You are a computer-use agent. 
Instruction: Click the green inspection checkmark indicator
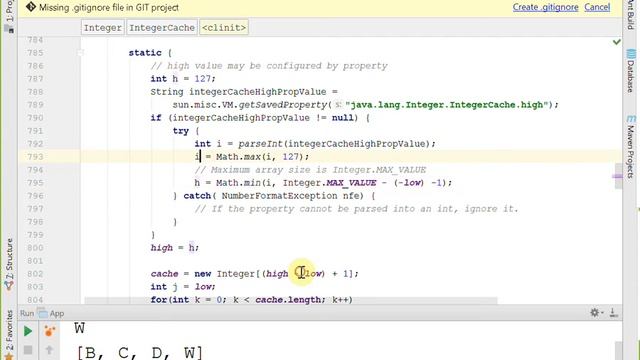coord(617,42)
